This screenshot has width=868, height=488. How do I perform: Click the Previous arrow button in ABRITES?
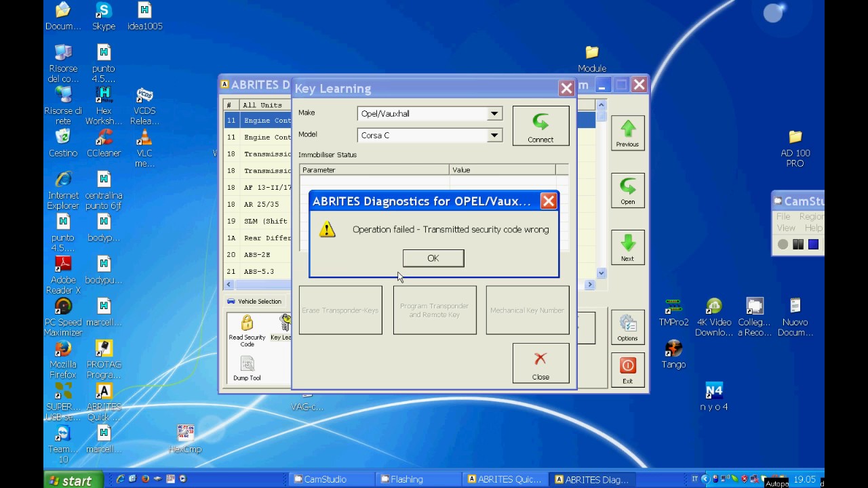coord(627,133)
